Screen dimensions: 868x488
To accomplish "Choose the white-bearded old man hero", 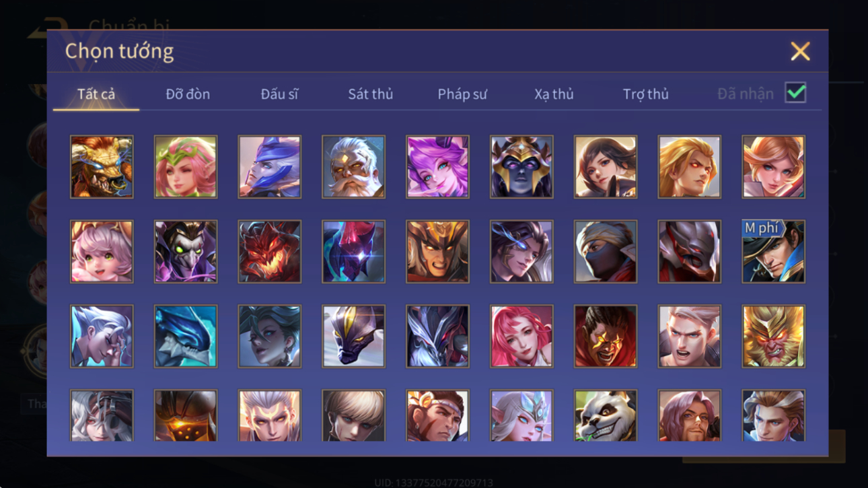I will click(353, 167).
